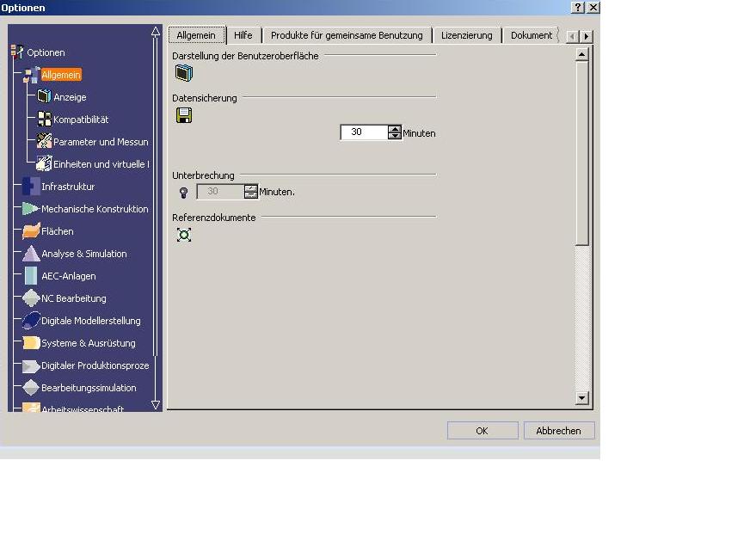Click the disabled Unterbrechung minutes field
Image resolution: width=756 pixels, height=534 pixels.
tap(220, 192)
